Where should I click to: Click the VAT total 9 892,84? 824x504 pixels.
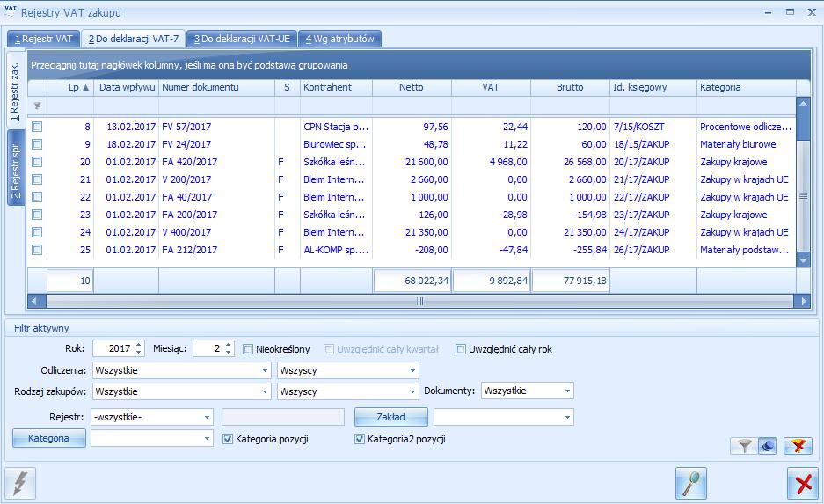point(492,281)
